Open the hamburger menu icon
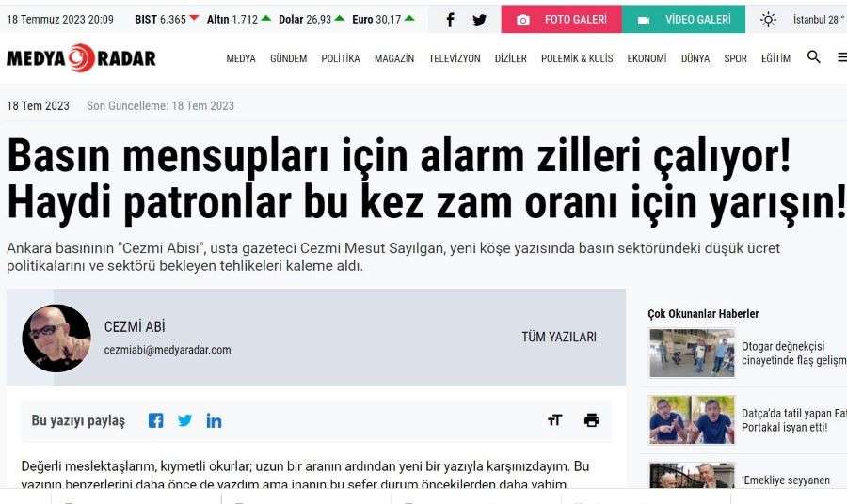Screen dimensions: 847x504 (842, 57)
